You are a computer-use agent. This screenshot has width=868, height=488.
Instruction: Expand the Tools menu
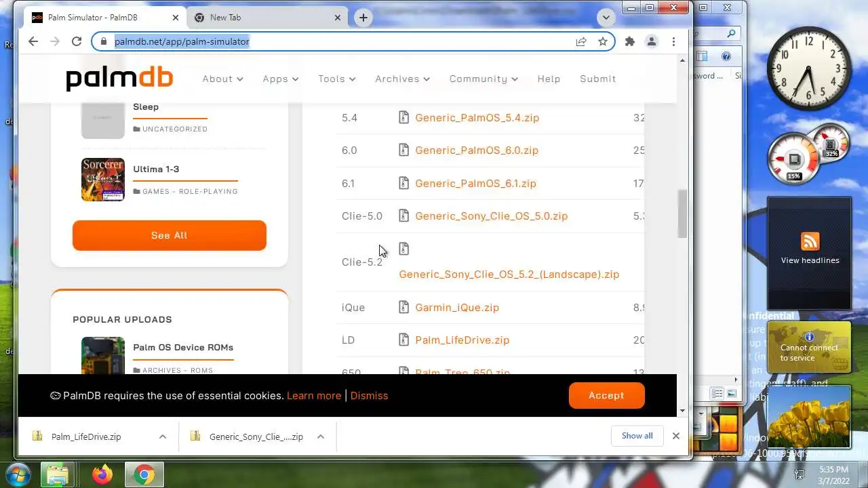[x=337, y=79]
